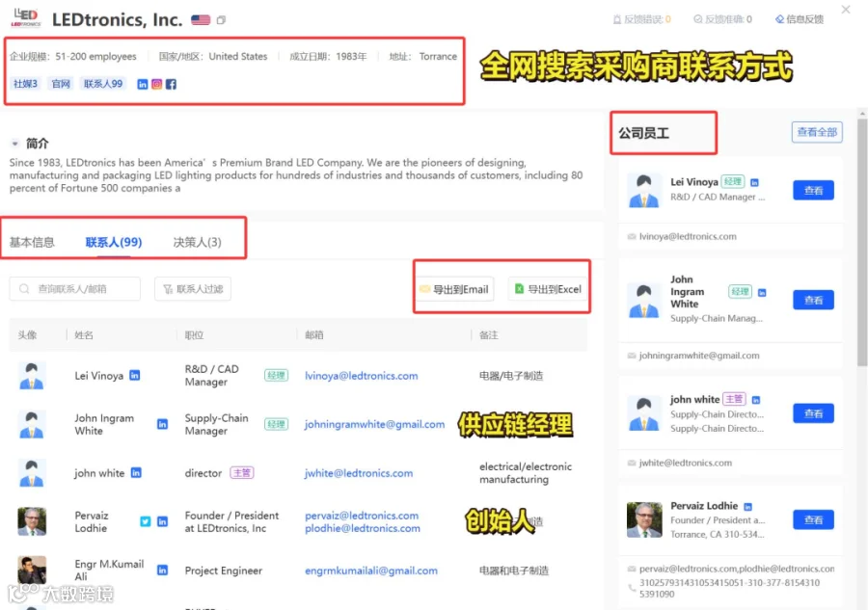Open LinkedIn icon on john white employee card
The height and width of the screenshot is (610, 868).
(755, 400)
